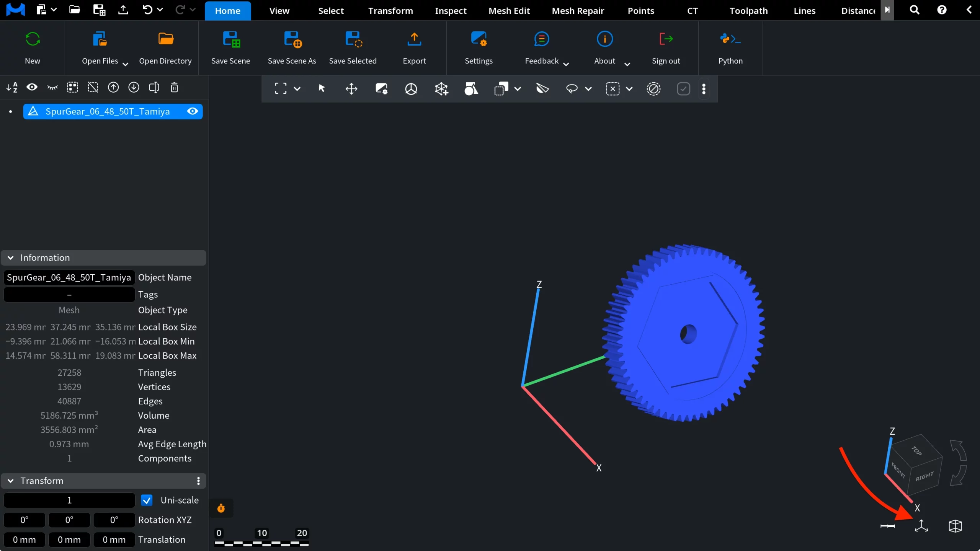Screen dimensions: 980x551
Task: Switch to the Mesh Repair tab
Action: pos(578,10)
